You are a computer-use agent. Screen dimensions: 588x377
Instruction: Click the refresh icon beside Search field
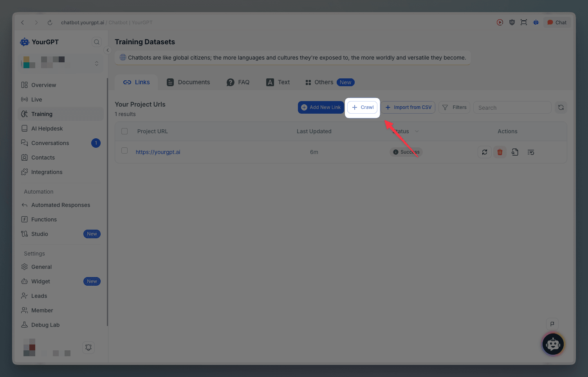point(561,107)
